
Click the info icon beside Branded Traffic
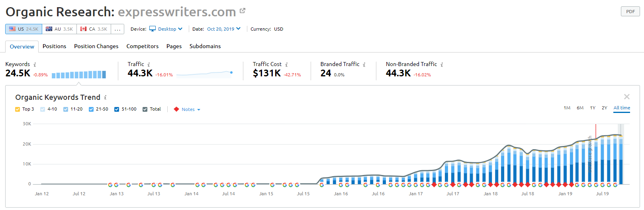point(364,64)
